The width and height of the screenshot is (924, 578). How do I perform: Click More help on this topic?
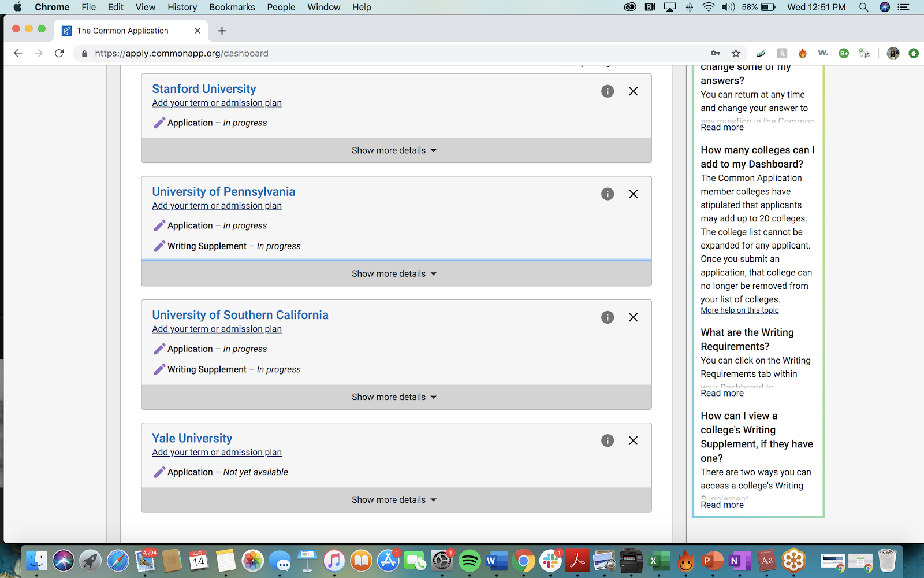[740, 310]
